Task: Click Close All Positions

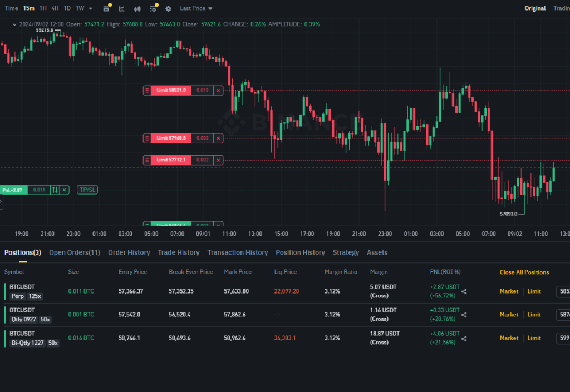Action: point(524,272)
